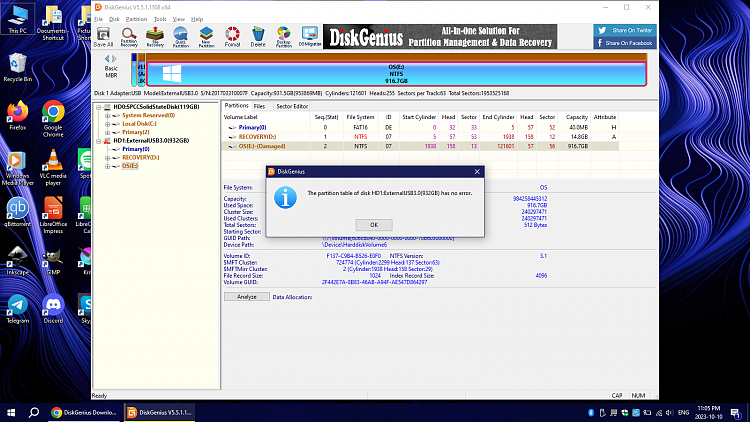Share on Twitter banner button

tap(625, 30)
